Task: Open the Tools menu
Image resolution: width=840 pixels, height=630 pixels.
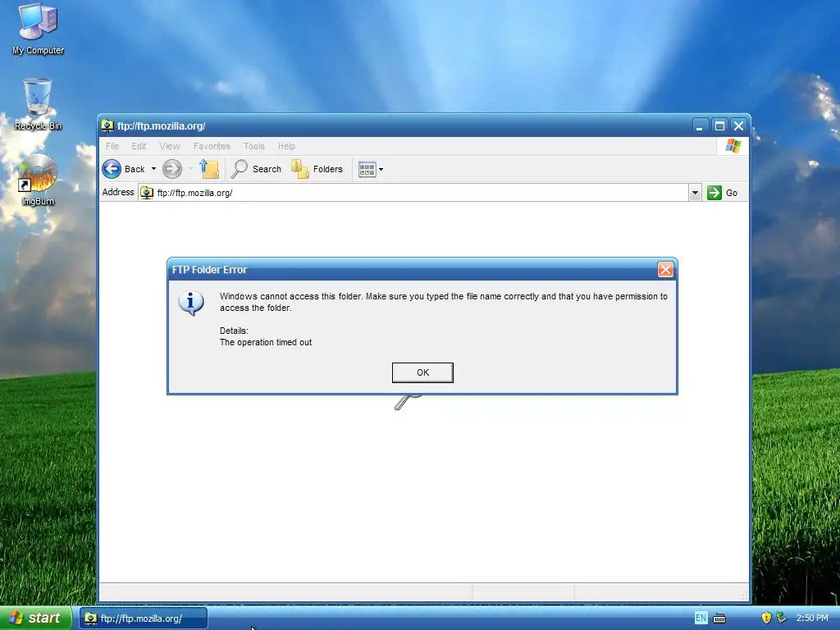Action: [254, 146]
